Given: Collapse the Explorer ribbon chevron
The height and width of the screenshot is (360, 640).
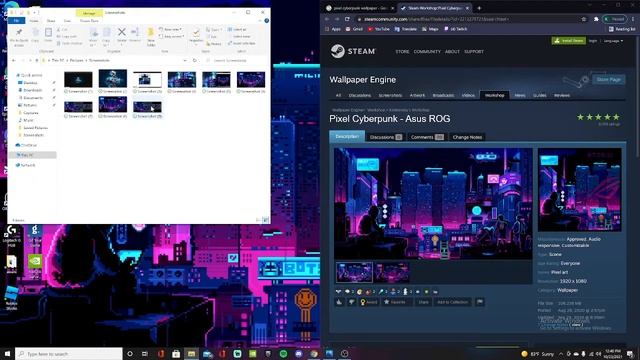Looking at the screenshot, I should tap(260, 20).
